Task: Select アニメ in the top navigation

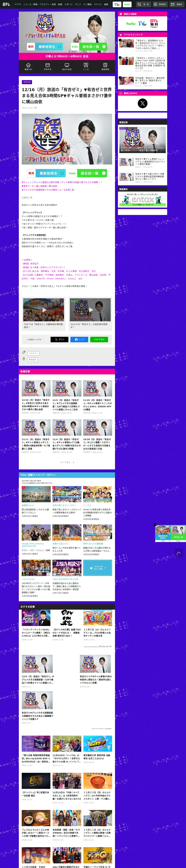Action: (78, 4)
